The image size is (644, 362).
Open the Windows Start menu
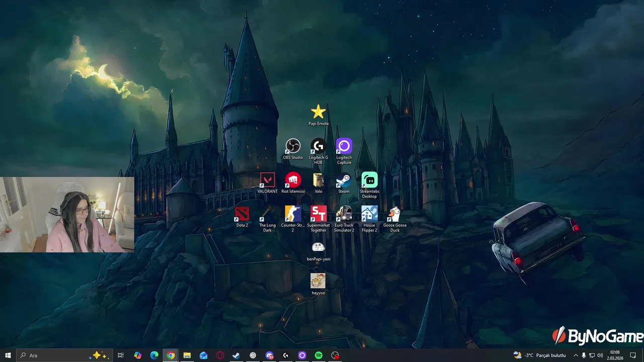click(x=8, y=355)
